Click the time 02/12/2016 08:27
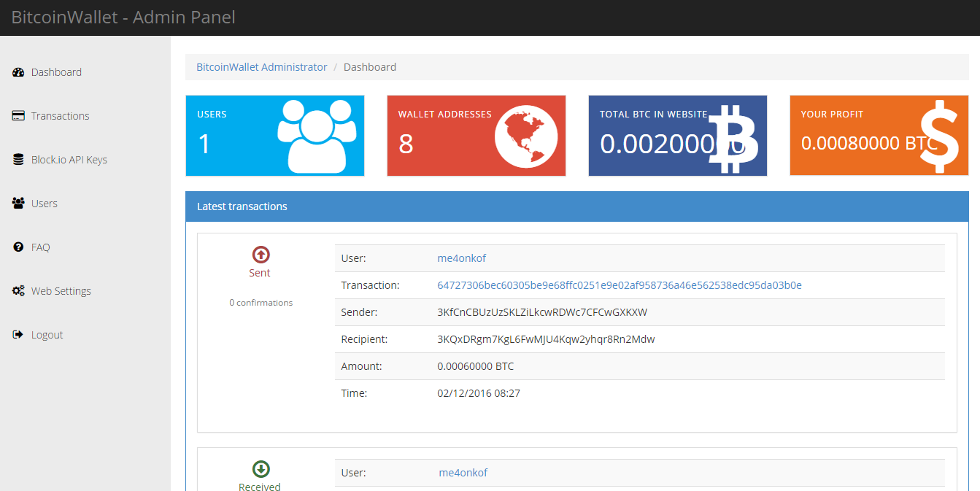This screenshot has height=491, width=980. point(479,393)
